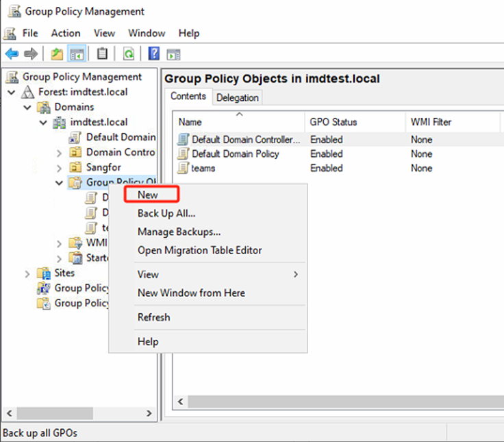Screen dimensions: 504x442
Task: Toggle the Show/Hide Console Tree icon
Action: (x=76, y=54)
